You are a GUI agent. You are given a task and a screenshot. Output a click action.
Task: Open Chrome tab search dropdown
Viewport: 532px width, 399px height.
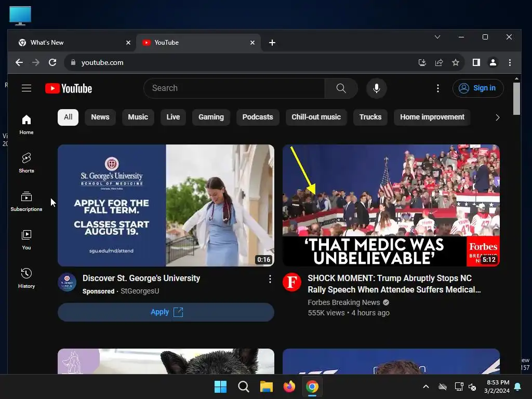437,37
